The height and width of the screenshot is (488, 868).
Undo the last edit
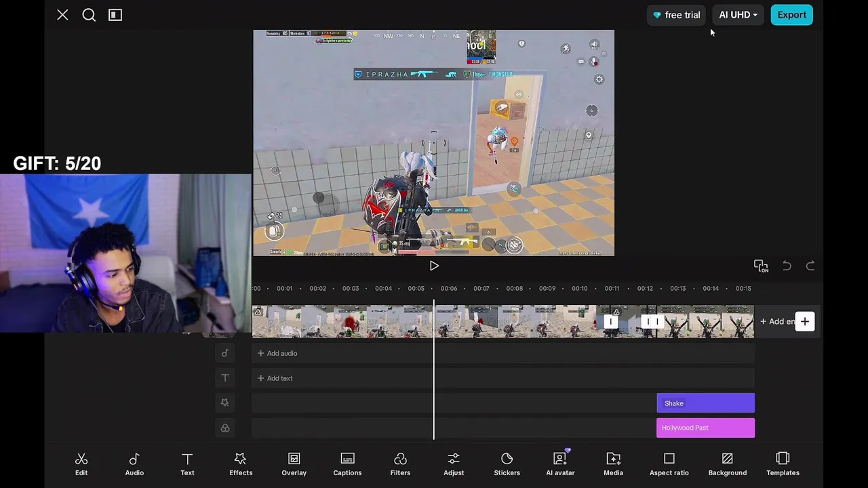point(787,266)
